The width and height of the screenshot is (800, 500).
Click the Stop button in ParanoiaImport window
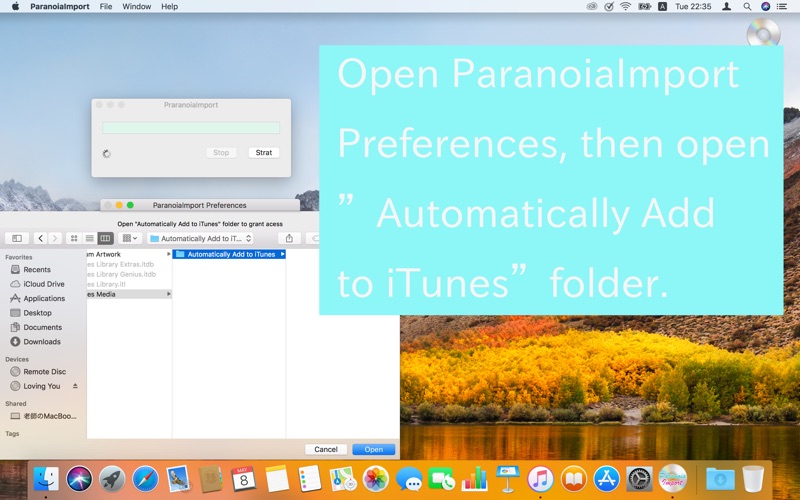tap(221, 153)
